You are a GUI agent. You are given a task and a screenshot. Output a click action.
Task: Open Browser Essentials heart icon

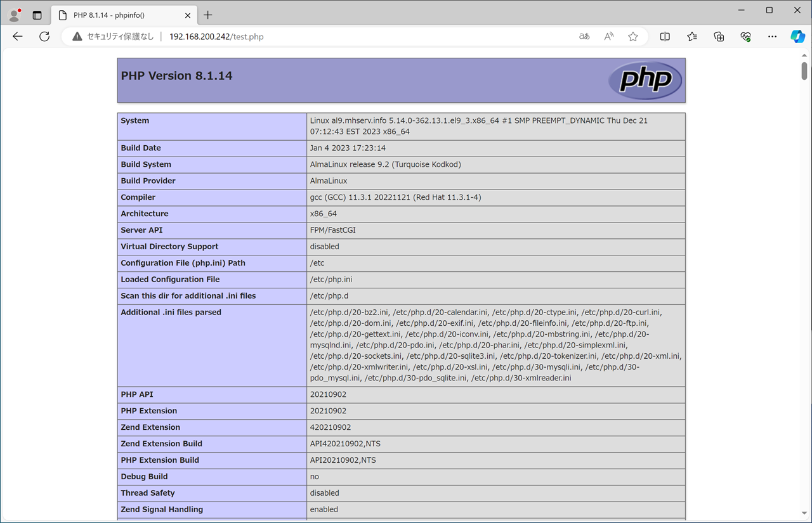point(745,37)
